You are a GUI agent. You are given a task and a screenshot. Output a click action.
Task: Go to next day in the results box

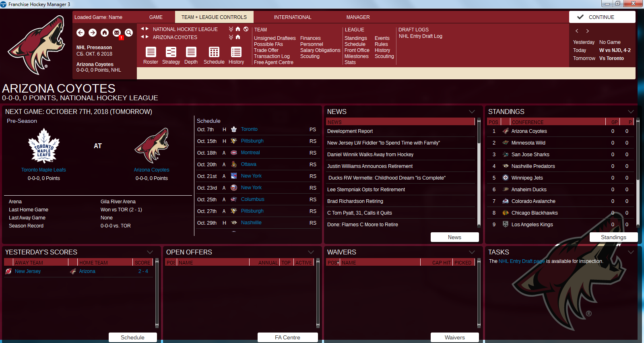[587, 31]
